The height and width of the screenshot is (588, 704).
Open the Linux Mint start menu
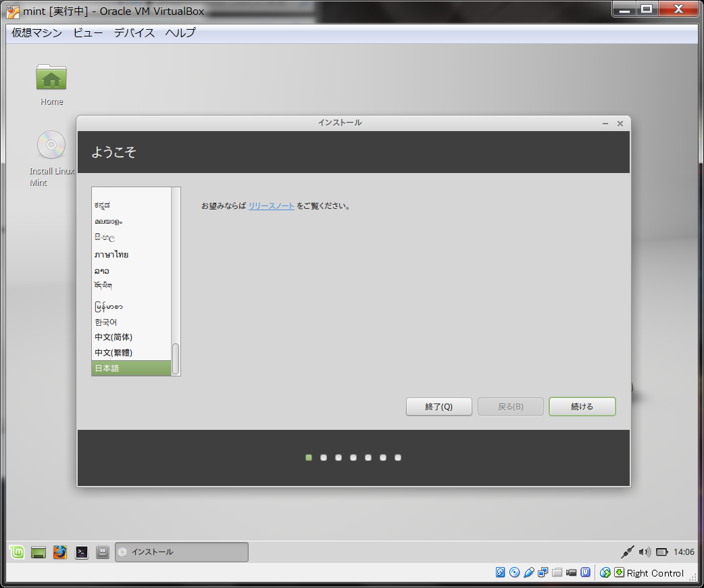tap(18, 552)
